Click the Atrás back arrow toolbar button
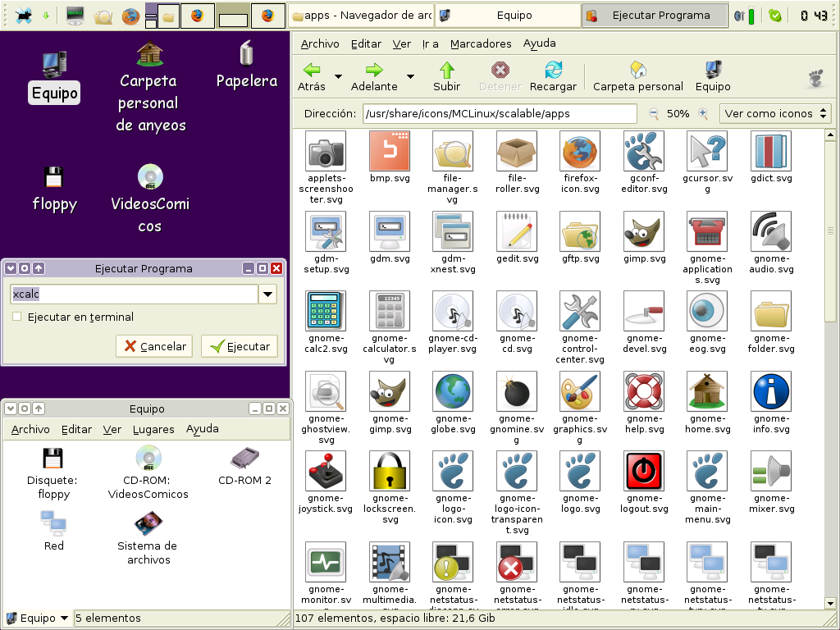Screen dimensions: 840x630 pos(312,76)
